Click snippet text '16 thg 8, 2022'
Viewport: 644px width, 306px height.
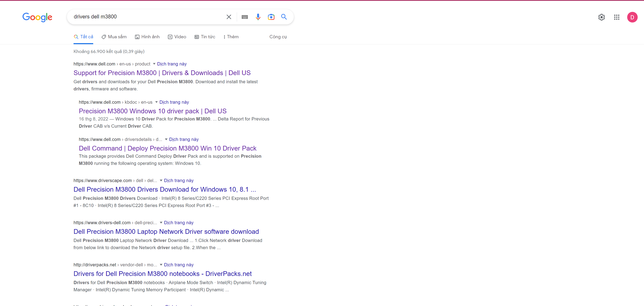point(93,119)
